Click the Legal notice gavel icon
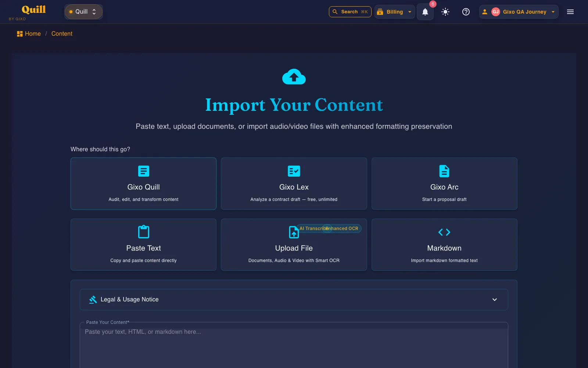The image size is (588, 368). 93,300
